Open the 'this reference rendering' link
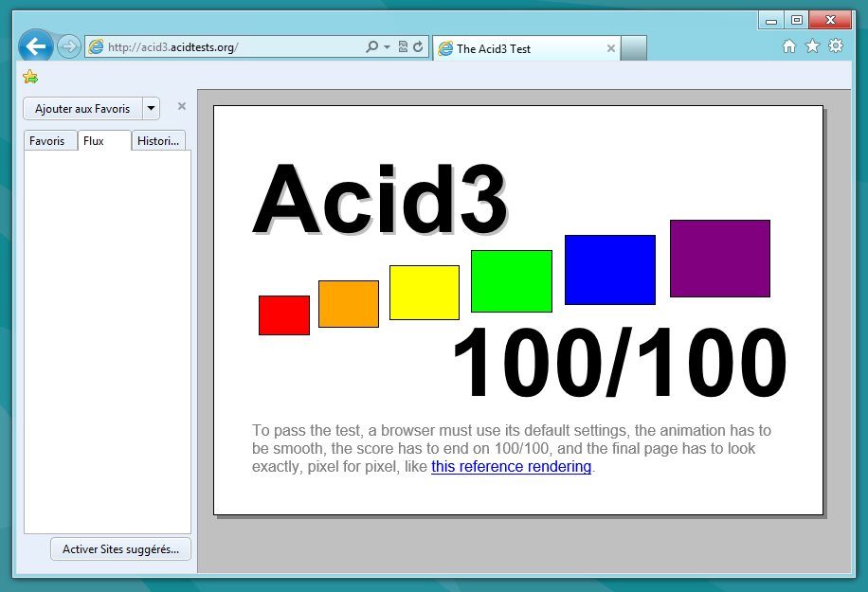This screenshot has height=592, width=868. tap(511, 467)
